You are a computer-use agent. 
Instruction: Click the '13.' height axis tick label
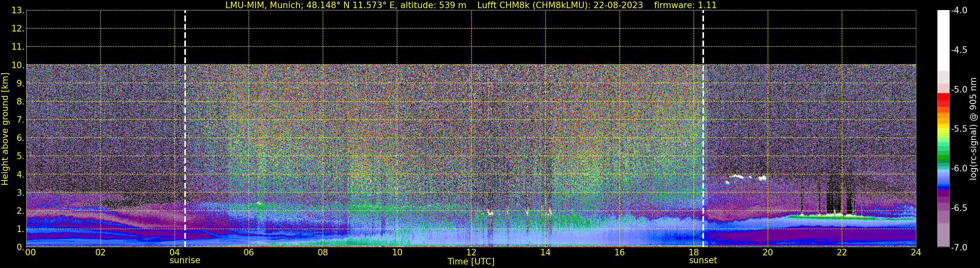point(18,11)
